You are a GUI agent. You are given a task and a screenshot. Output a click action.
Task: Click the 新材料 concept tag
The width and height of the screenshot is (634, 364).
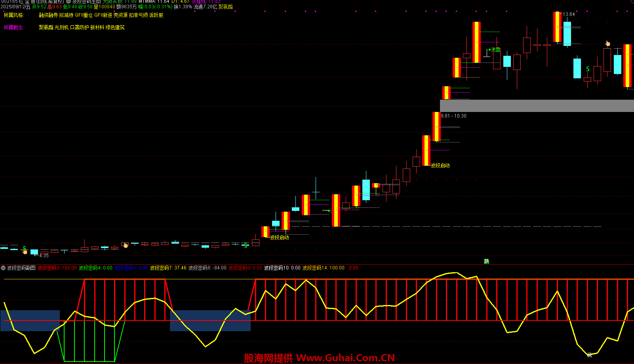coord(97,27)
